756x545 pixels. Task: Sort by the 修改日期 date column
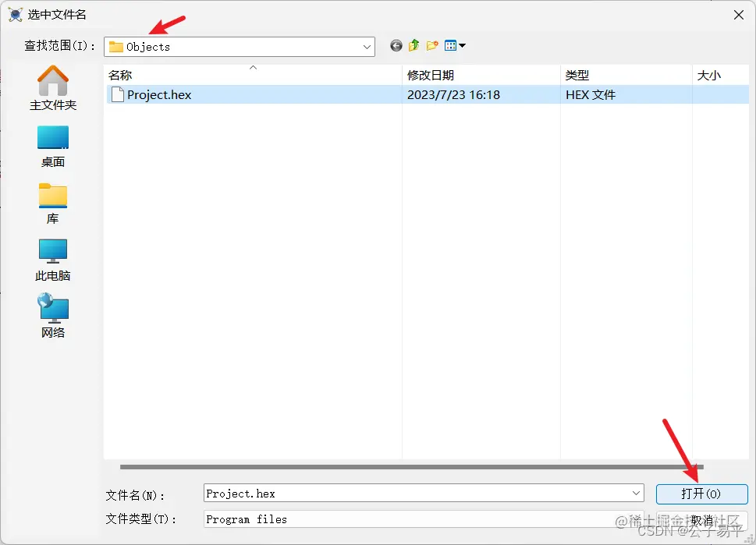pos(481,75)
